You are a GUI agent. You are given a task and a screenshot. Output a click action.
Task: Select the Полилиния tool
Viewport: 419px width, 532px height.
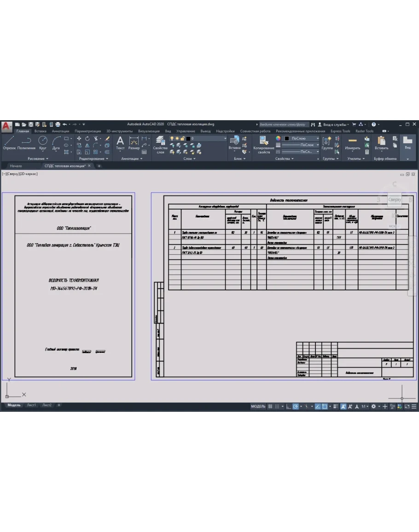point(26,143)
